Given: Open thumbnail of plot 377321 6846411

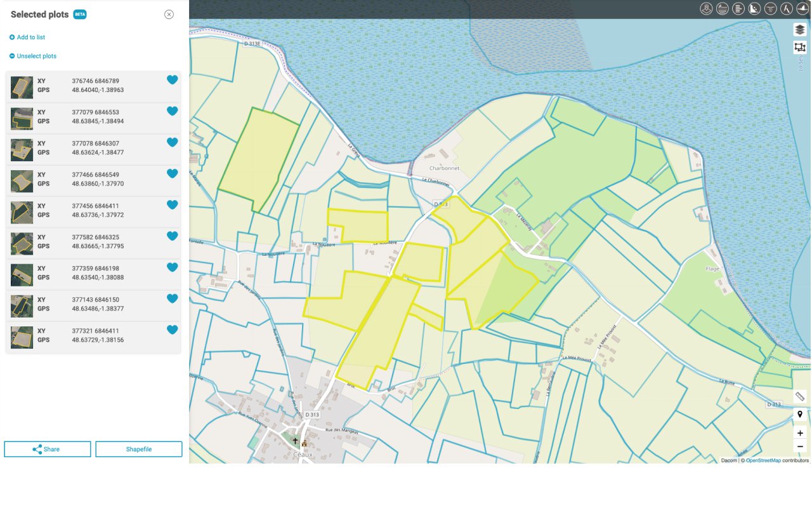Looking at the screenshot, I should point(22,337).
